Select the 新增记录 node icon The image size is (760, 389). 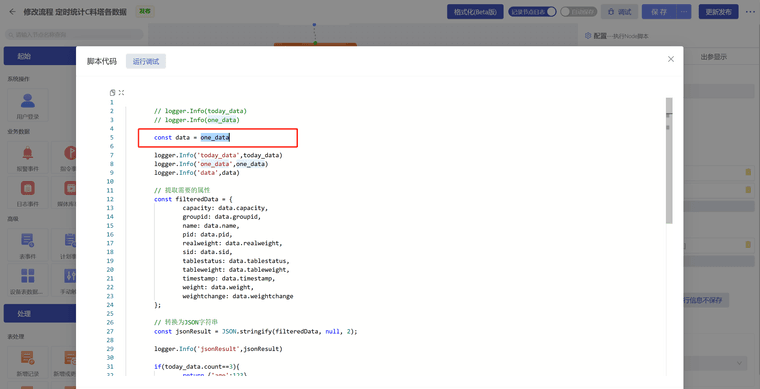pyautogui.click(x=28, y=358)
